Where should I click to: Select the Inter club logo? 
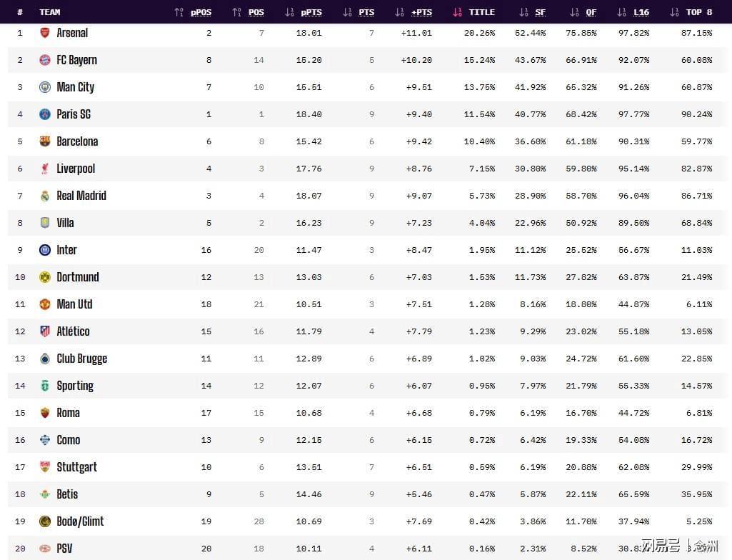(x=45, y=250)
